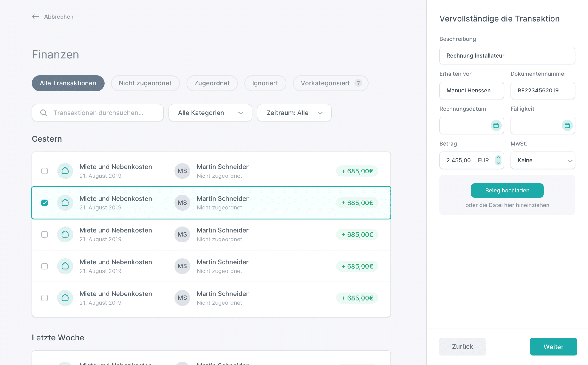Click MS avatar in selected transaction row
The height and width of the screenshot is (365, 588).
click(182, 203)
